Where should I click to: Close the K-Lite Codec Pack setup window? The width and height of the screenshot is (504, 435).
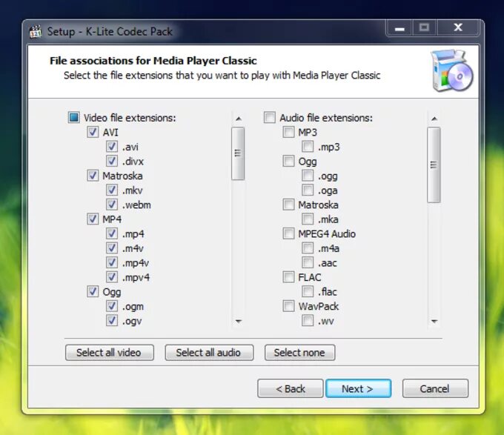pos(458,28)
